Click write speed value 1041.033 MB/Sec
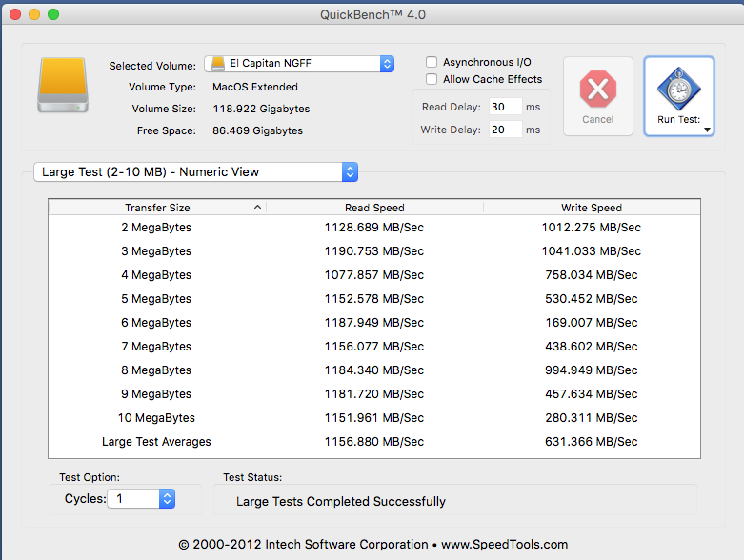The height and width of the screenshot is (560, 744). click(592, 251)
